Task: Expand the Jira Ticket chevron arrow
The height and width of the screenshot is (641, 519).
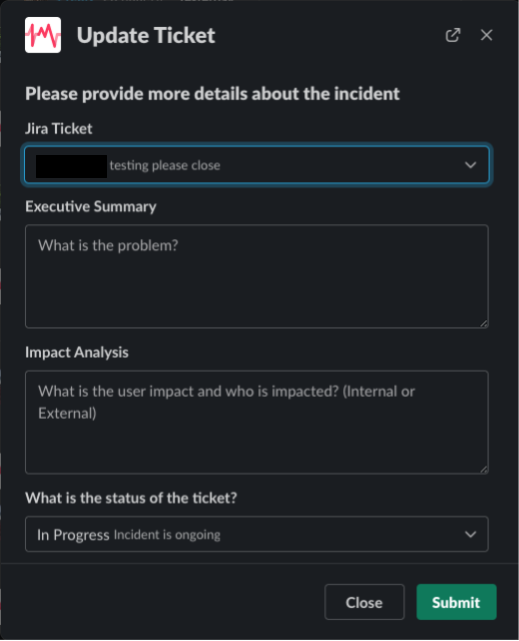Action: (x=471, y=165)
